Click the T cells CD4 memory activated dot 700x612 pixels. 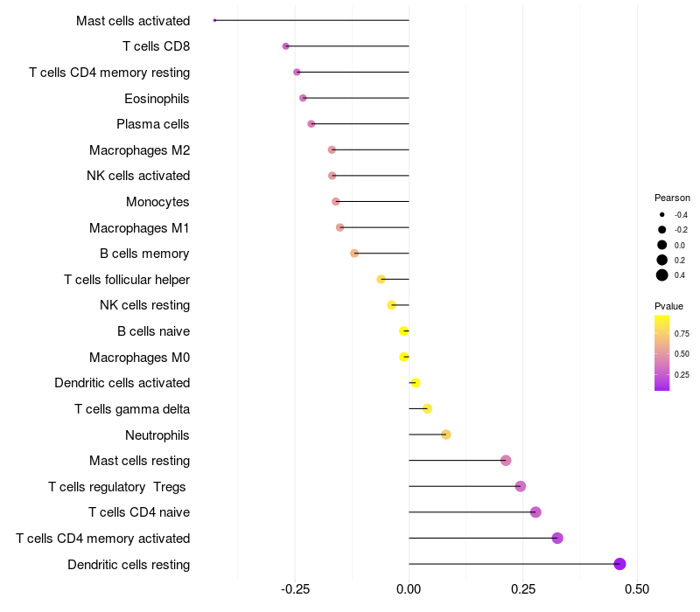point(557,538)
